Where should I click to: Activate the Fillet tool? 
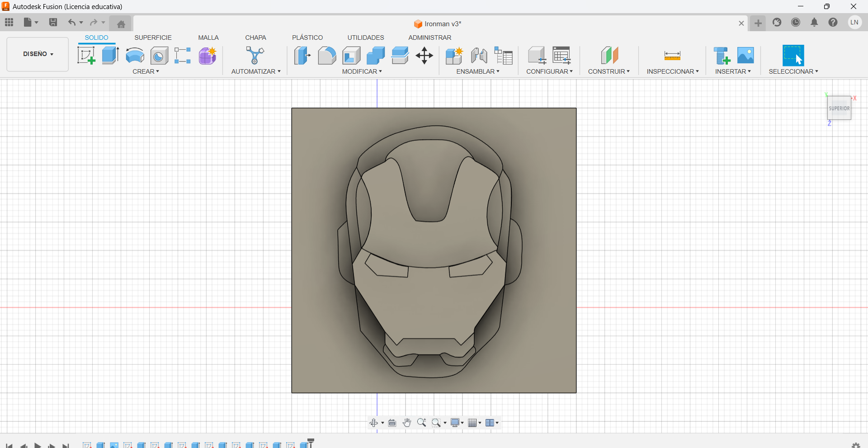327,56
